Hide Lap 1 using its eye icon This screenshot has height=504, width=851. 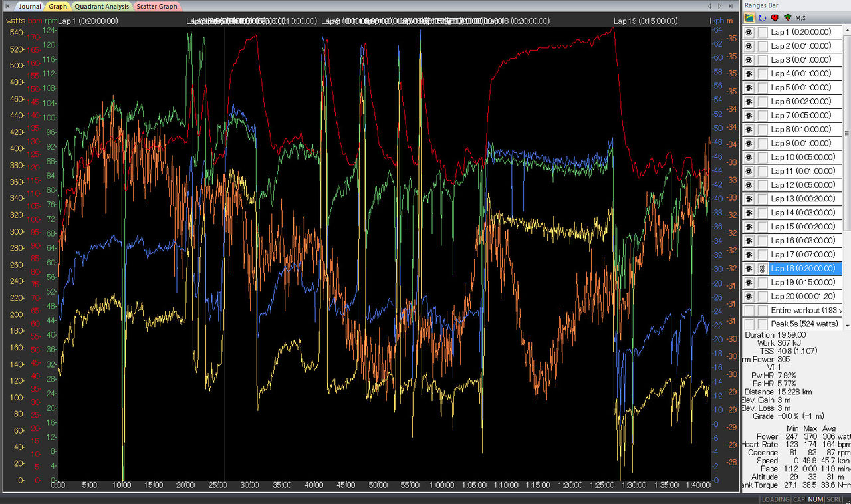(749, 32)
